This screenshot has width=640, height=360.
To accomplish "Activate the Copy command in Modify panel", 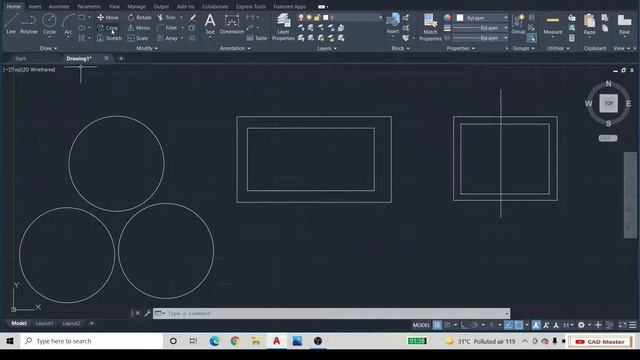I will tap(108, 28).
